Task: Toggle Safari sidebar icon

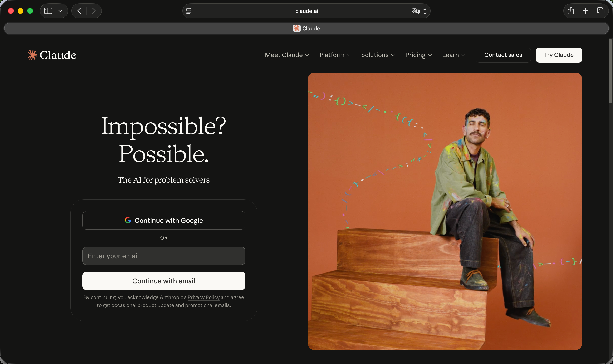Action: tap(48, 11)
